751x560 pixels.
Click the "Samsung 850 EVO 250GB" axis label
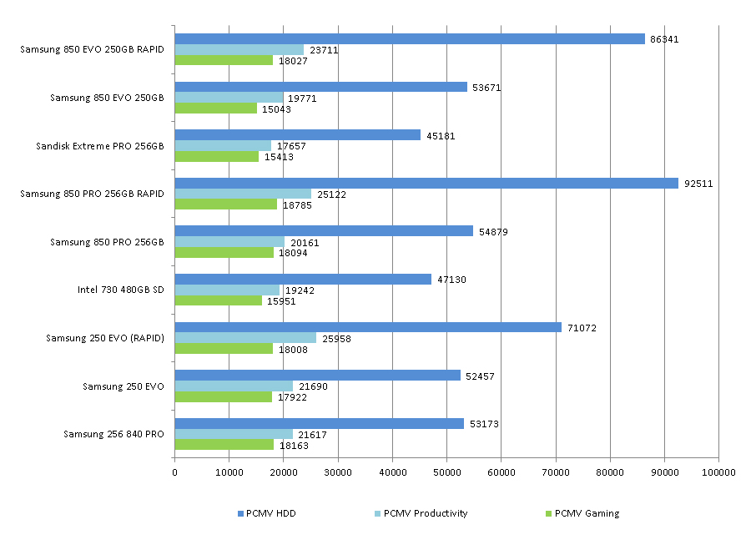108,98
